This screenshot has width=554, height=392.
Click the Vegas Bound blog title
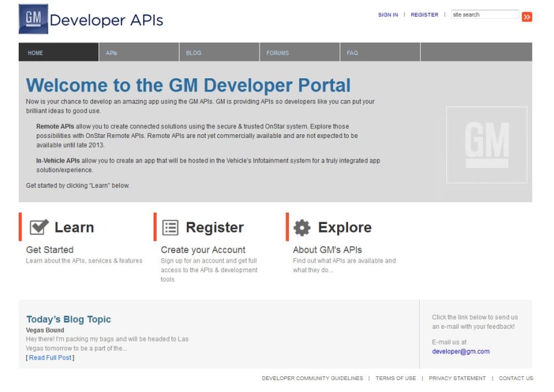[x=45, y=330]
